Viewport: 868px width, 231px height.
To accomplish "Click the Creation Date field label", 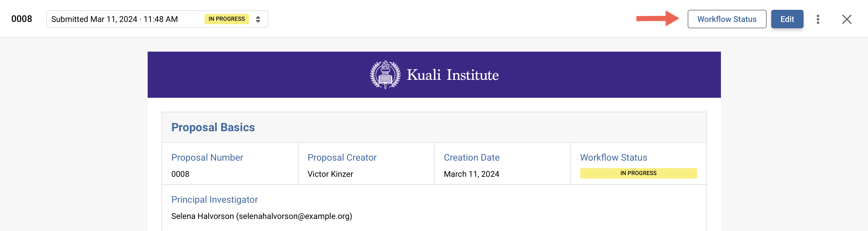I will pyautogui.click(x=471, y=157).
